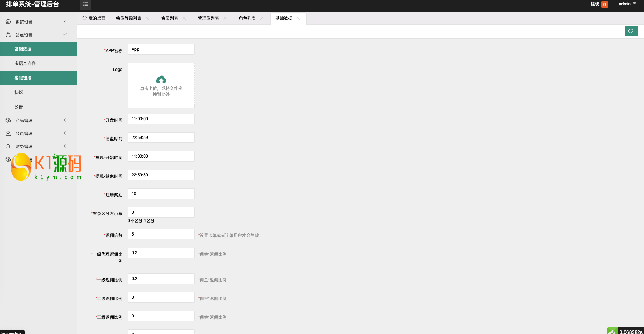The image size is (644, 334).
Task: Toggle the sidebar collapse hamburger icon
Action: pyautogui.click(x=86, y=4)
